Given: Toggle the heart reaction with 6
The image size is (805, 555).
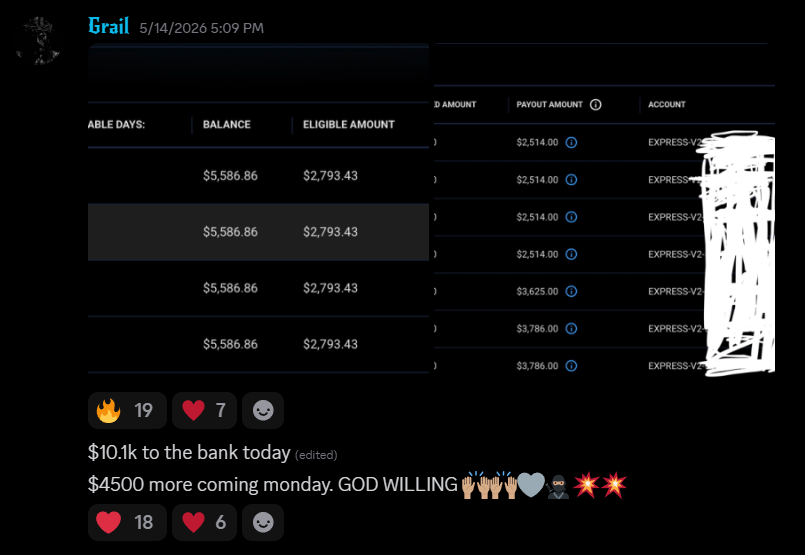Looking at the screenshot, I should (204, 522).
